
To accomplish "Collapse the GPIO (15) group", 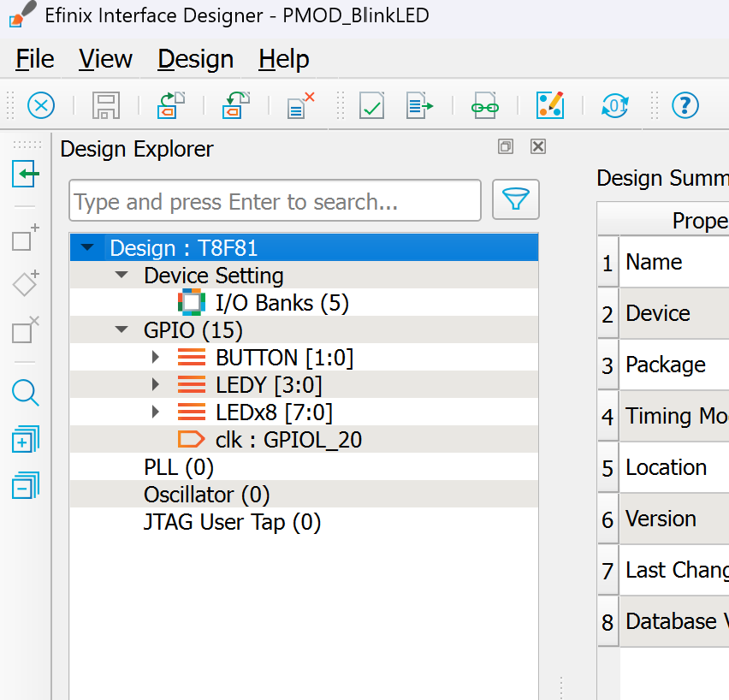I will [121, 329].
